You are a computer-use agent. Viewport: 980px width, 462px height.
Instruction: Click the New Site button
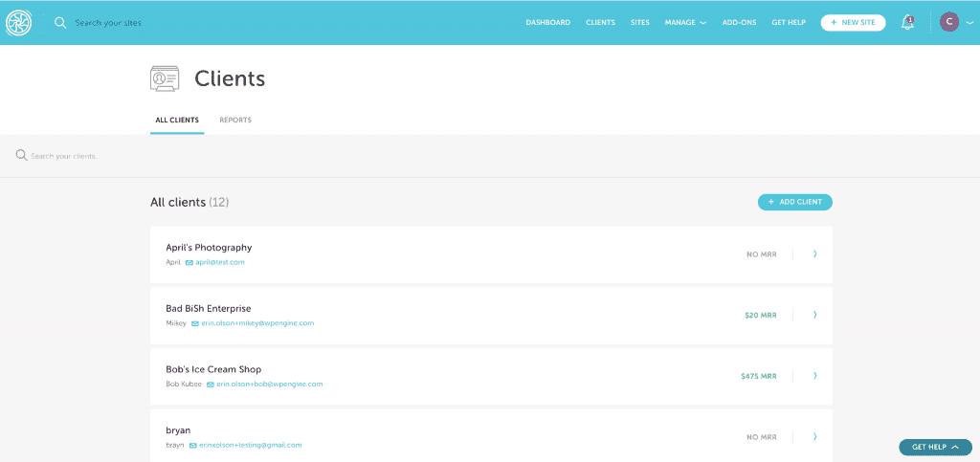pos(853,22)
